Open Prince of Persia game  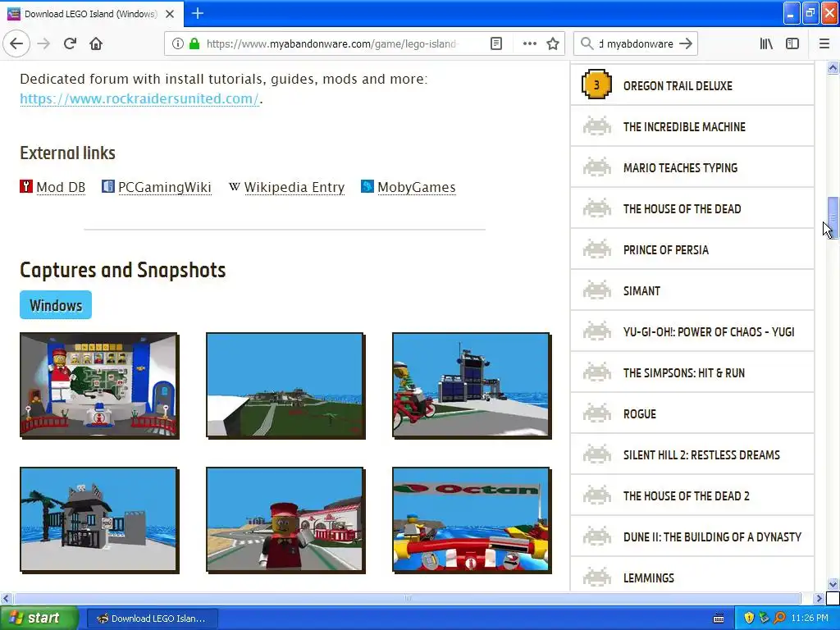pyautogui.click(x=666, y=250)
